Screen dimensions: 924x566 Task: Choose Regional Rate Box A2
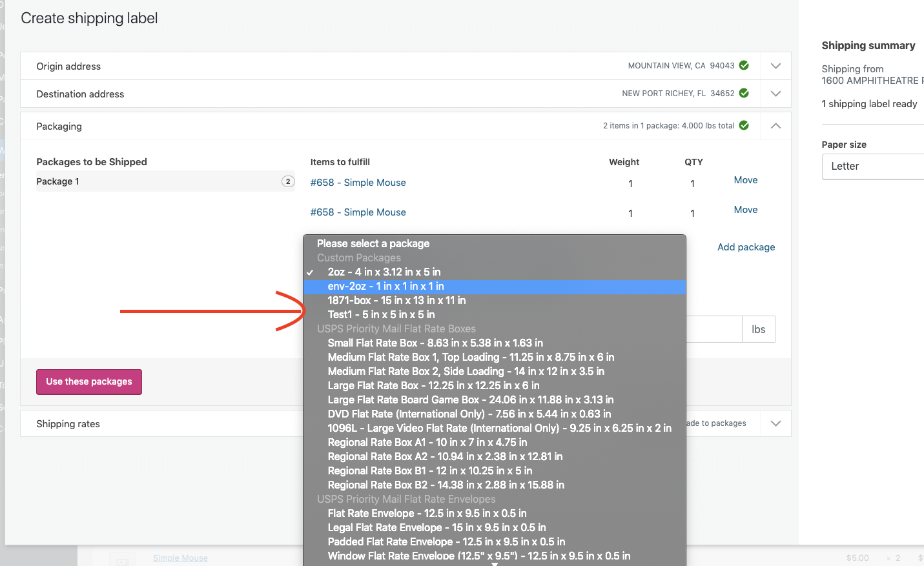pos(495,456)
